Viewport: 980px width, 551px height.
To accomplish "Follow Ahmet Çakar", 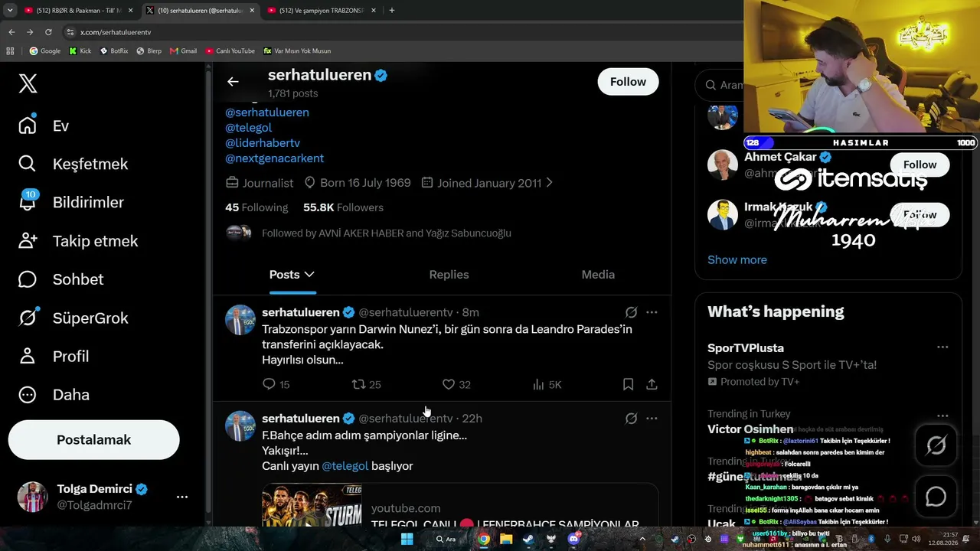I will click(x=920, y=165).
